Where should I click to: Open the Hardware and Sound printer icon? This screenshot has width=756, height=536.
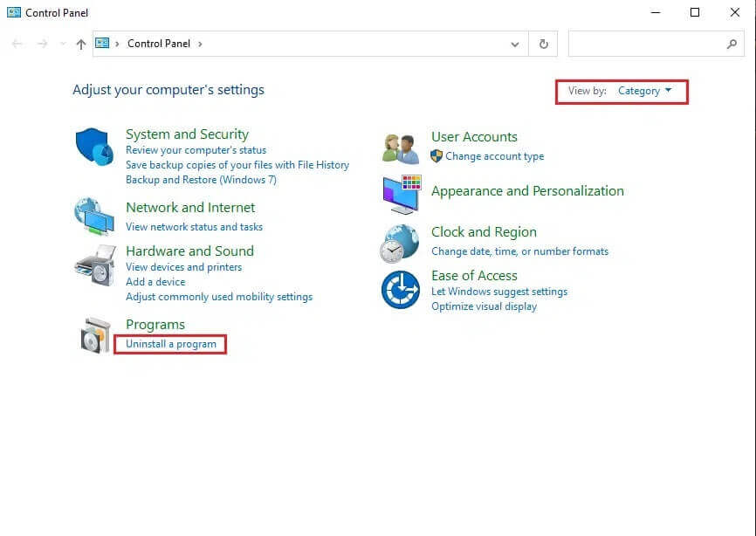(95, 265)
